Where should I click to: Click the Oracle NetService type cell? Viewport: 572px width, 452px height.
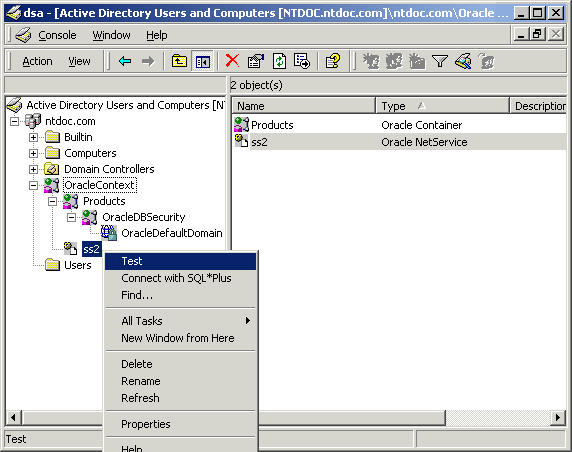424,142
